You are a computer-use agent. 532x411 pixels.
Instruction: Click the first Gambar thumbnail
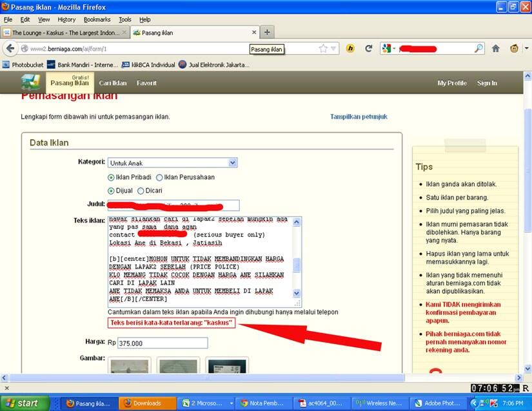[130, 366]
